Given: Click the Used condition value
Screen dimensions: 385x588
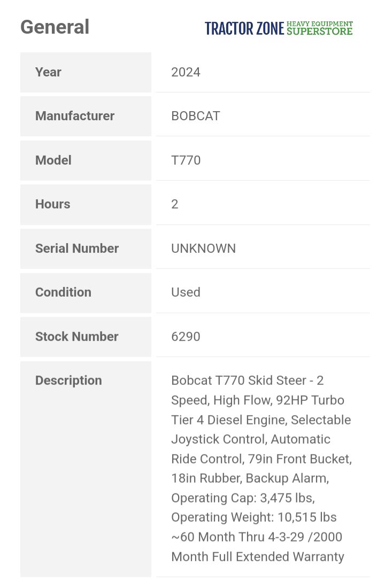Looking at the screenshot, I should [x=186, y=292].
